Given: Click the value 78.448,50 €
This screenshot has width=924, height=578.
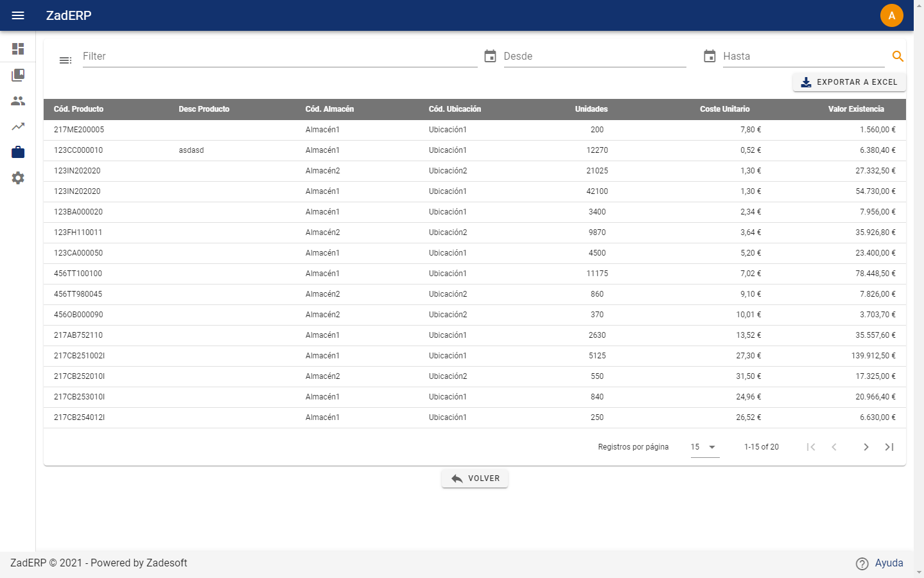Looking at the screenshot, I should point(875,274).
